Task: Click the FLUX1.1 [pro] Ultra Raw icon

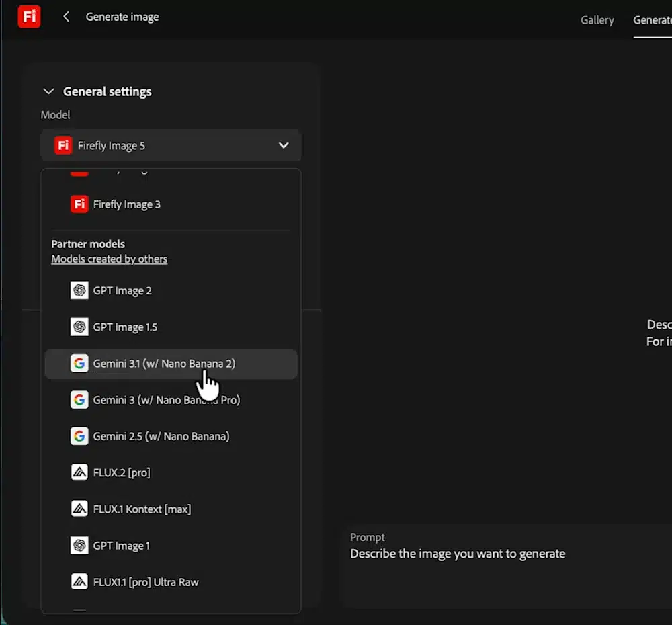Action: tap(79, 582)
